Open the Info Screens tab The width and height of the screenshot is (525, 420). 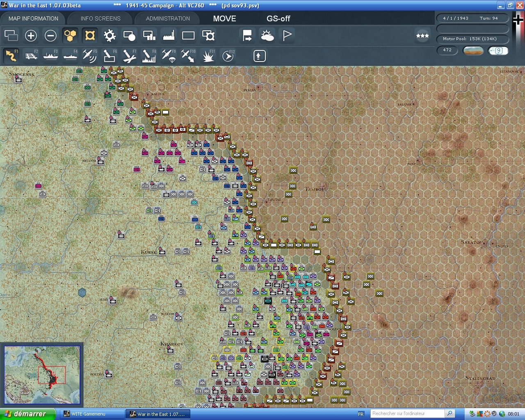click(100, 18)
